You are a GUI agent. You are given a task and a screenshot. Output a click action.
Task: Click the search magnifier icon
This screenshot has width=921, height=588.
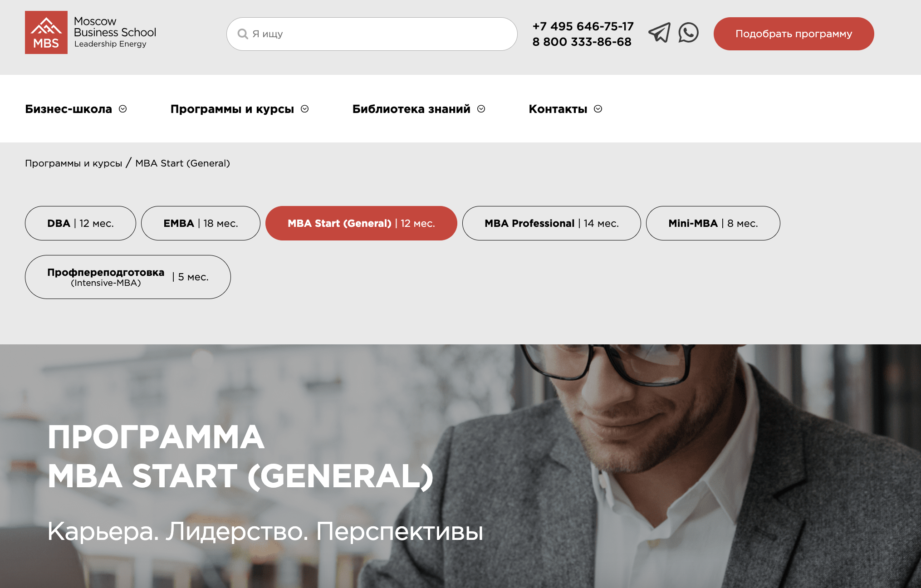click(x=243, y=34)
